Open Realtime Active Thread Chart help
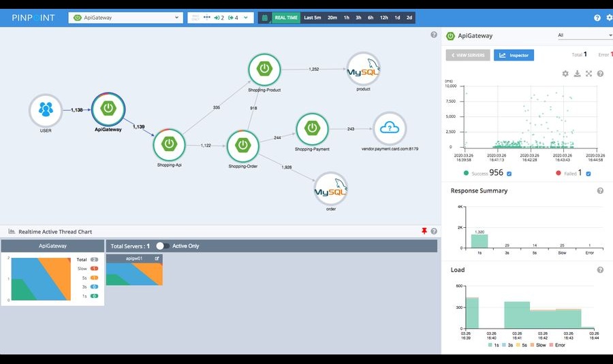 point(434,231)
